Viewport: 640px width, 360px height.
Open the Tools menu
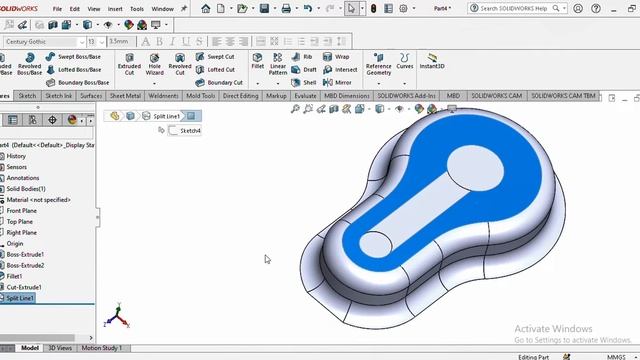pos(137,9)
